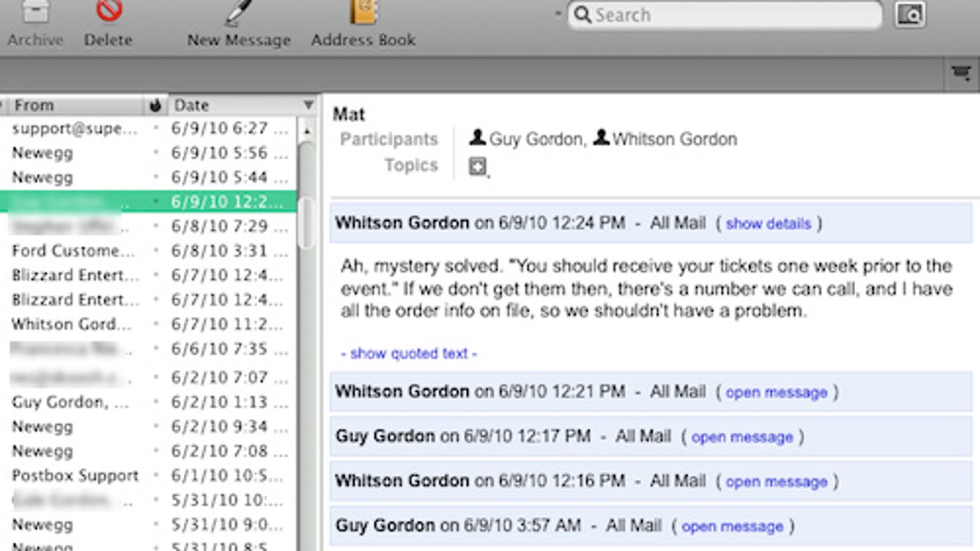Click the show details link
980x551 pixels.
pos(768,223)
